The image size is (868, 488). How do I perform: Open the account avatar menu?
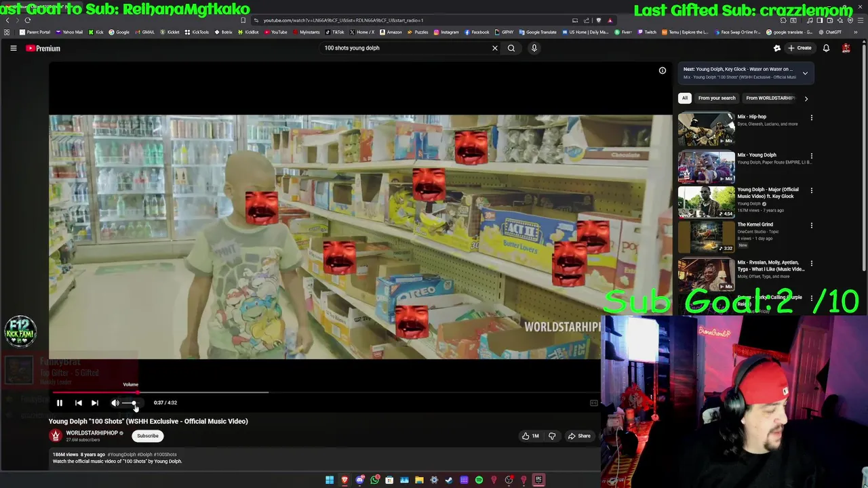point(846,48)
